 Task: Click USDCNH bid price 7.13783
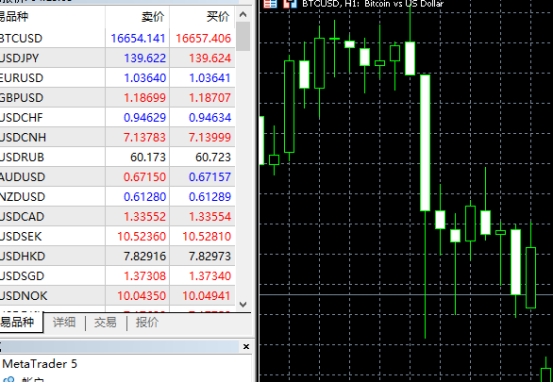145,137
